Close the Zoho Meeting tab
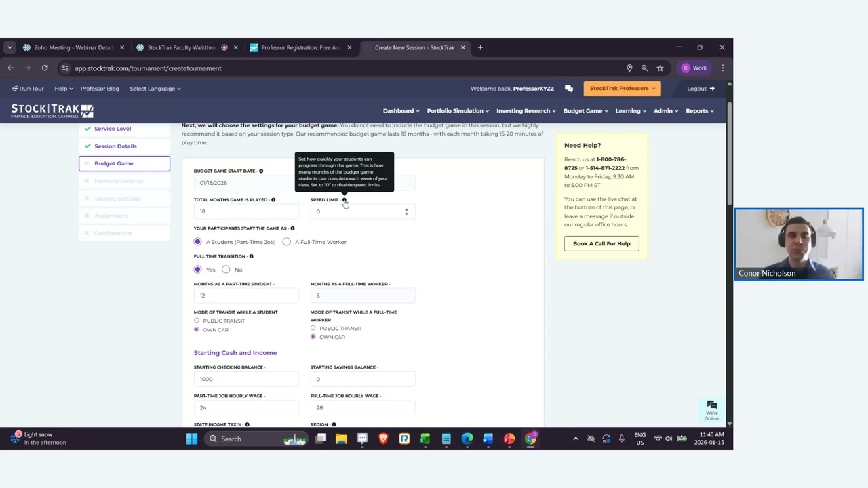This screenshot has height=488, width=868. click(122, 47)
